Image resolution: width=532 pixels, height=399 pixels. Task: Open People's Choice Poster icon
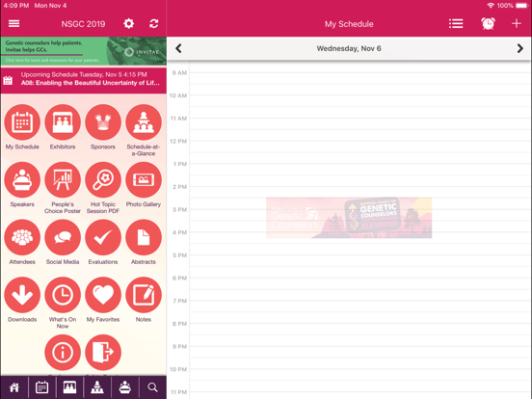pyautogui.click(x=63, y=180)
